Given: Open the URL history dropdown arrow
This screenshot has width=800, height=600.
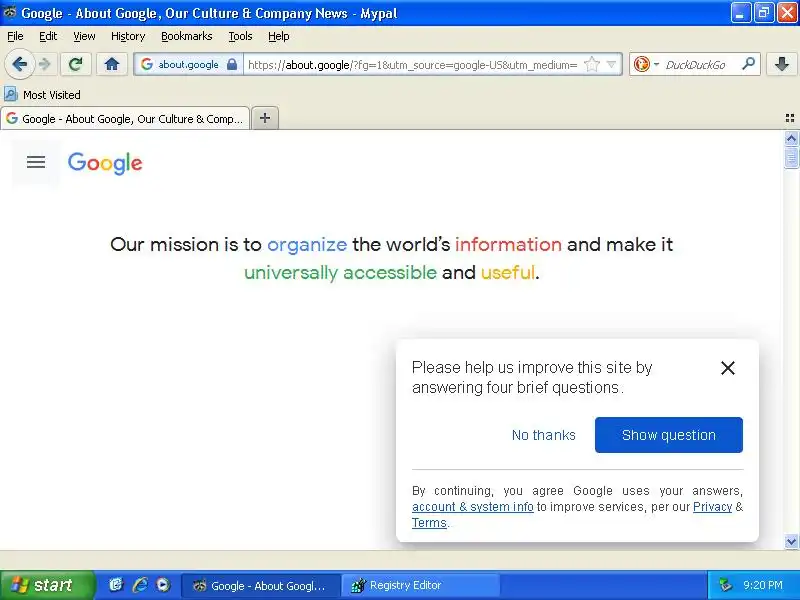Looking at the screenshot, I should tap(611, 64).
